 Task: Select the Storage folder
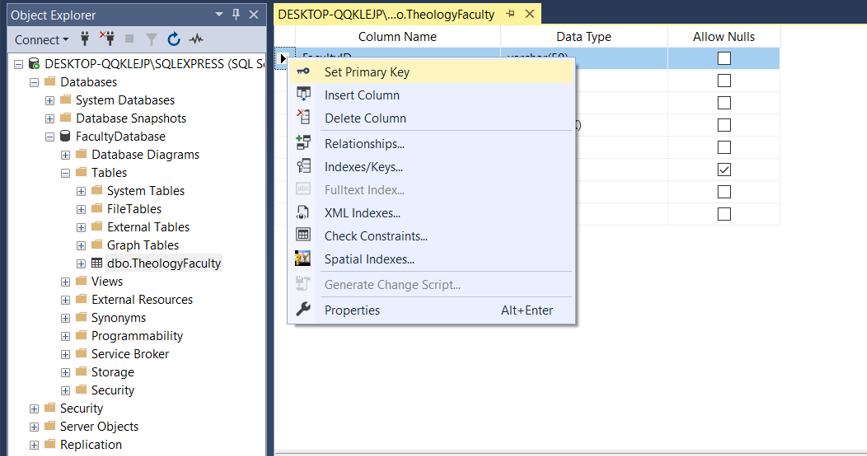click(113, 372)
